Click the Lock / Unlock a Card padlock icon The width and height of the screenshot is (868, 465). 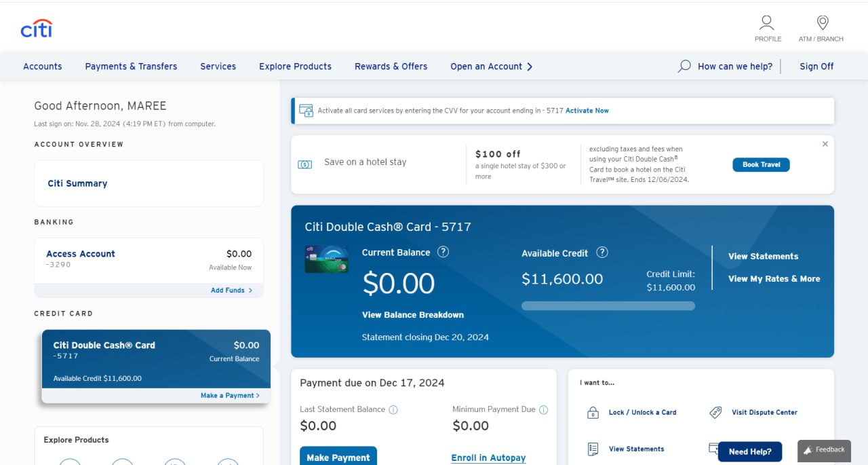pyautogui.click(x=593, y=413)
